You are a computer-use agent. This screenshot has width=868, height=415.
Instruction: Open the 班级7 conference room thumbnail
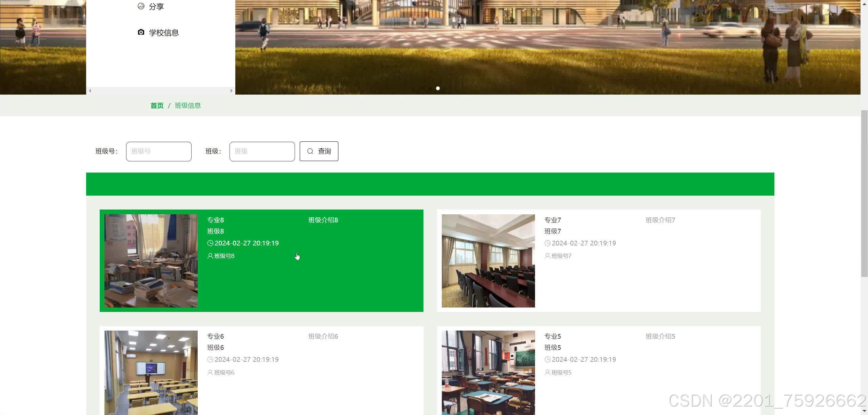point(488,261)
